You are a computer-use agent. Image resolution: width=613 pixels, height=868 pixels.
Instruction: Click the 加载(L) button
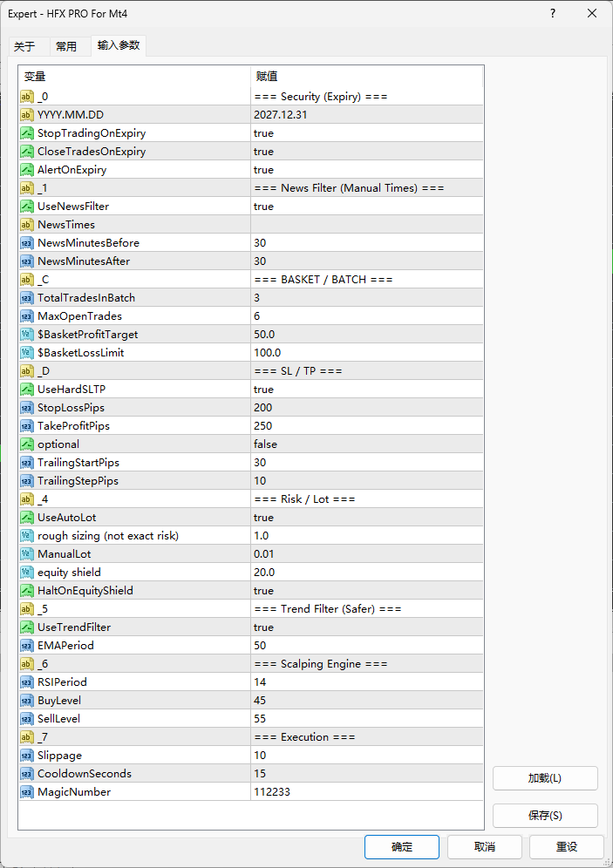(x=545, y=778)
